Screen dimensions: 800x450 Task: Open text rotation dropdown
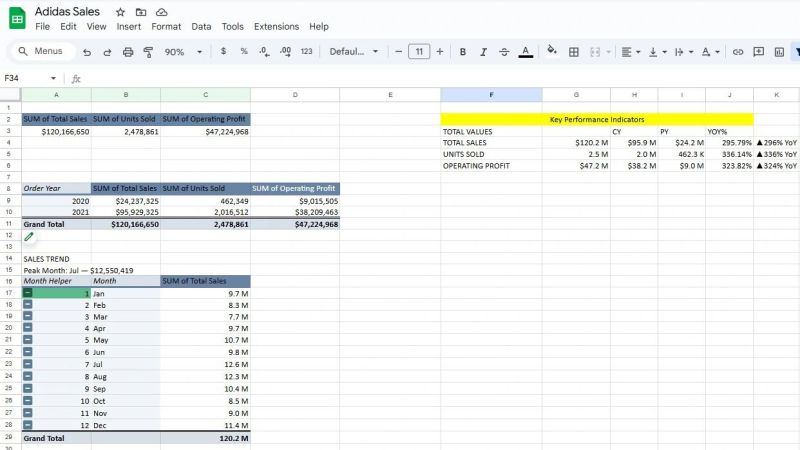710,52
